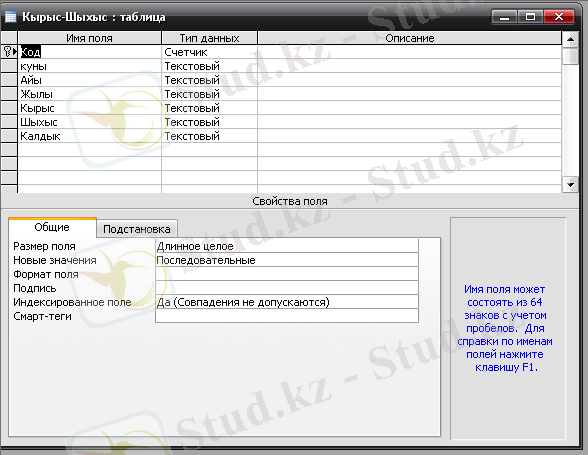The height and width of the screenshot is (455, 588).
Task: Minimize the Кырыс-Шыхыс table window
Action: [504, 17]
